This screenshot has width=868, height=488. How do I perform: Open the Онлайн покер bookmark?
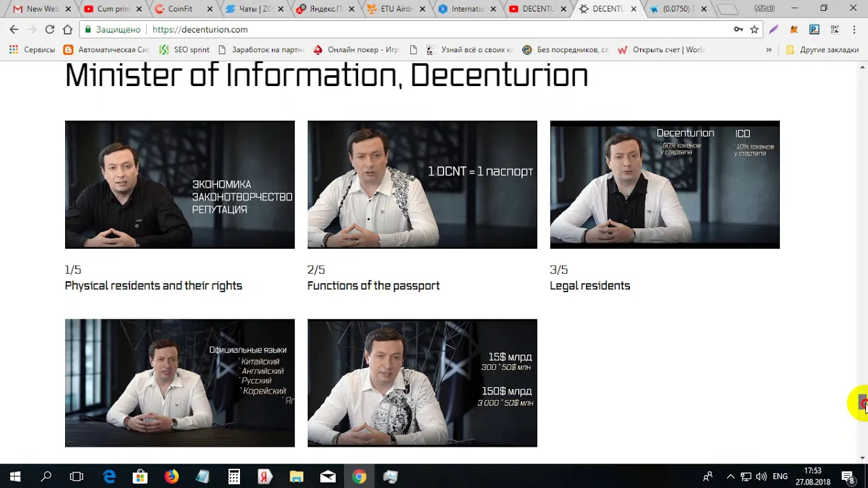pos(356,49)
